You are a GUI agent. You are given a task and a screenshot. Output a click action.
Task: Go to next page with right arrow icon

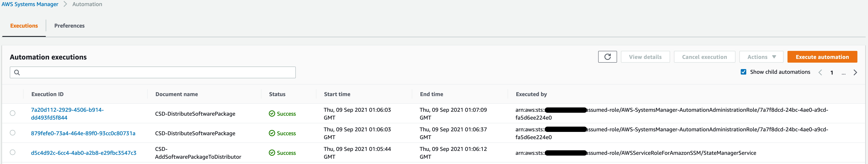pos(856,72)
